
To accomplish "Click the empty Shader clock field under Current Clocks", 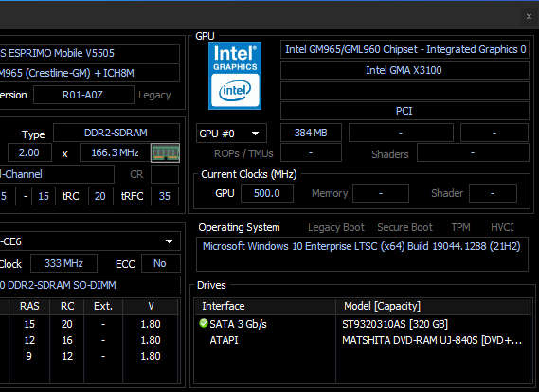I will pos(493,193).
